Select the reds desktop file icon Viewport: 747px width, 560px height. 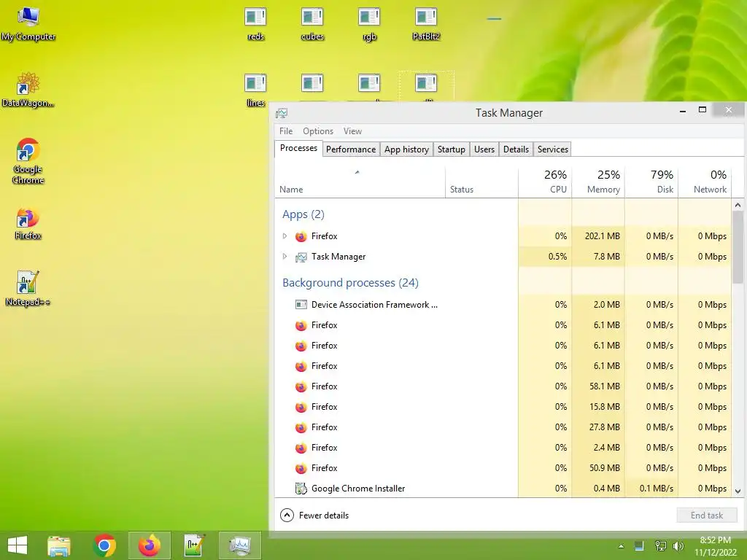pyautogui.click(x=255, y=24)
